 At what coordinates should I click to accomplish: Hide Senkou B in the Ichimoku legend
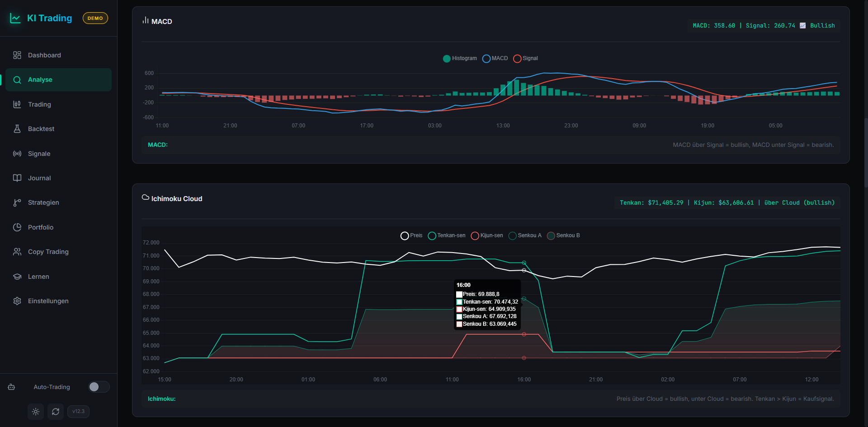[x=563, y=235]
